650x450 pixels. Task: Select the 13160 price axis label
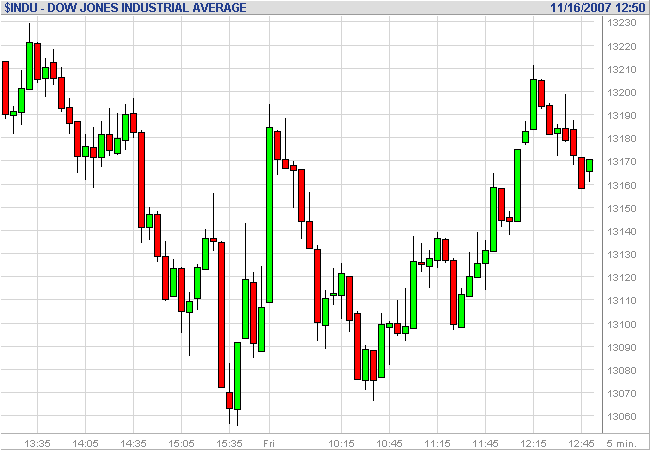621,185
